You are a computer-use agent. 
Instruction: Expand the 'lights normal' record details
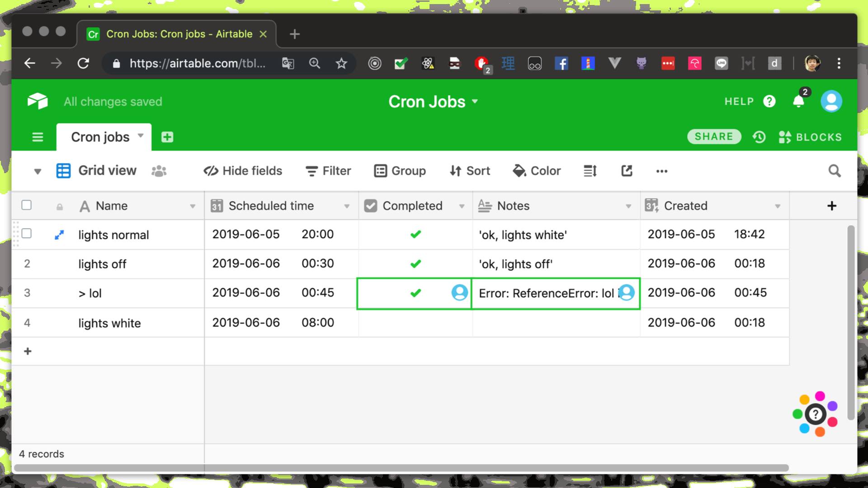tap(59, 235)
